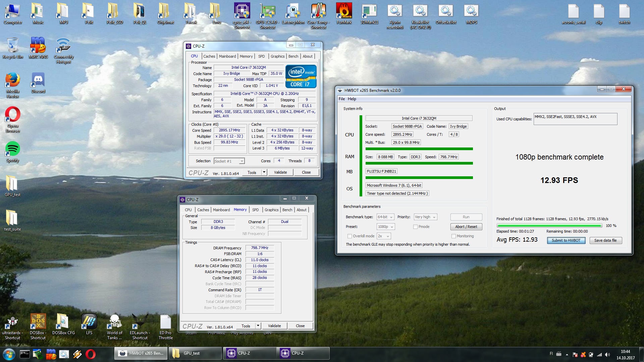Open the GPU-Z 2.4.0 Shortcut icon

click(267, 16)
